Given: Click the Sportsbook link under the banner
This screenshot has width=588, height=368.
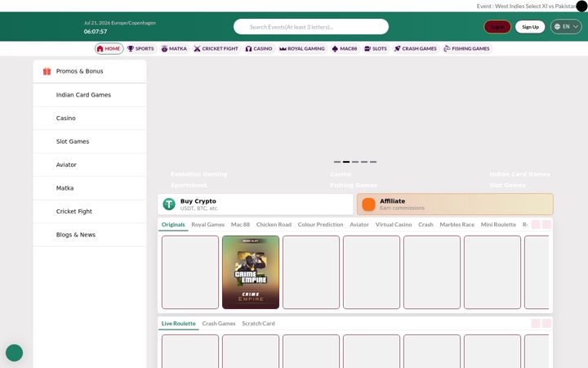Looking at the screenshot, I should (x=189, y=186).
